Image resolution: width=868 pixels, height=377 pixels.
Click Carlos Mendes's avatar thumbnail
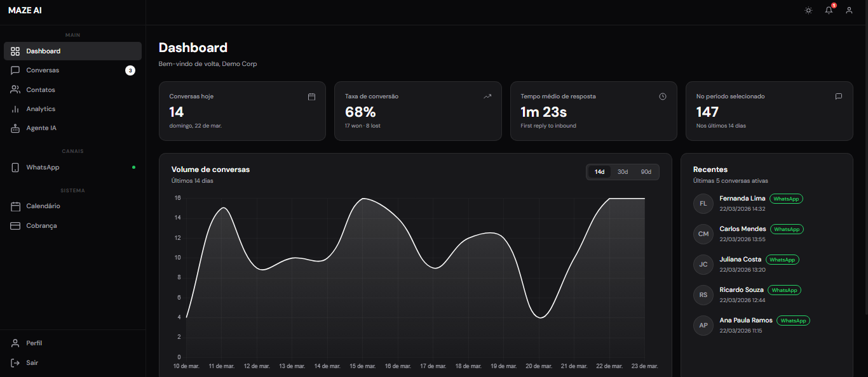(703, 234)
